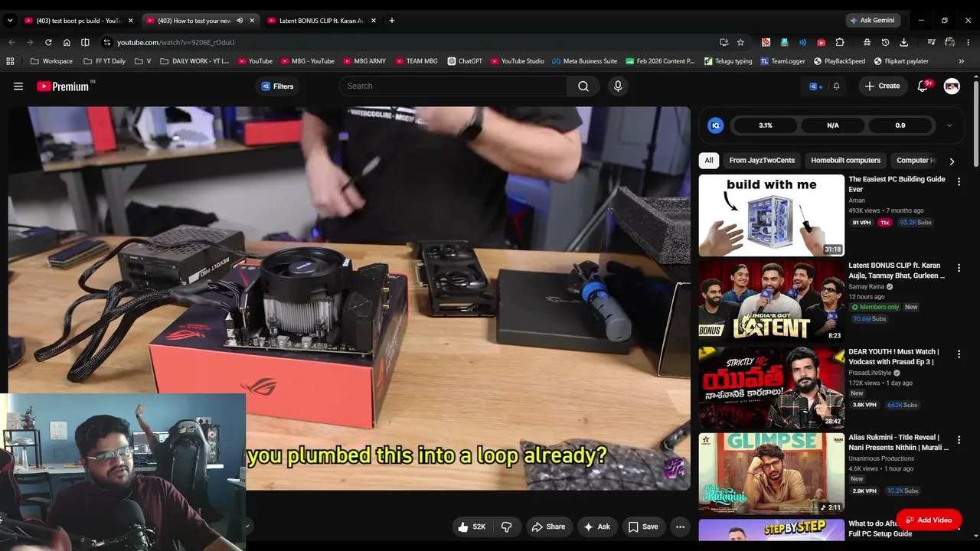
Task: Open the Extensions puzzle icon
Action: [840, 42]
